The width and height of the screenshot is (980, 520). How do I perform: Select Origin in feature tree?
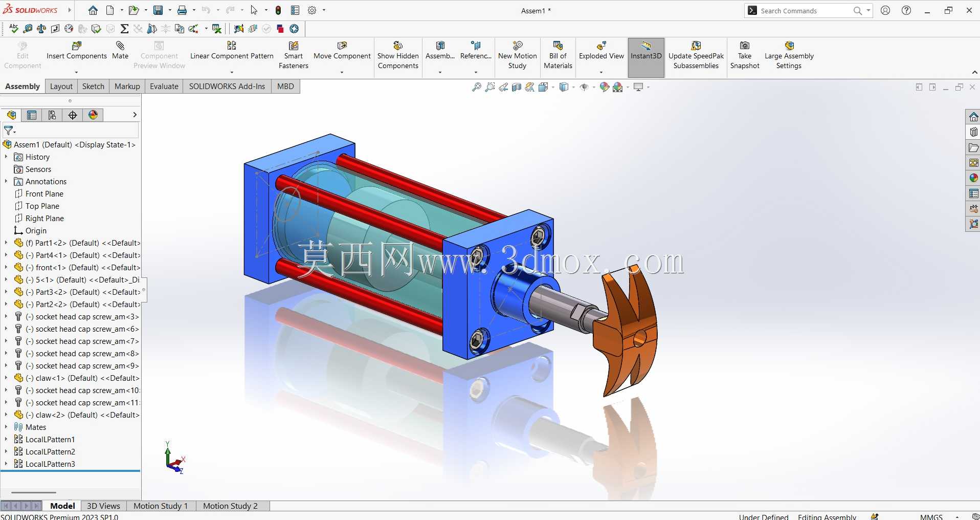(36, 231)
